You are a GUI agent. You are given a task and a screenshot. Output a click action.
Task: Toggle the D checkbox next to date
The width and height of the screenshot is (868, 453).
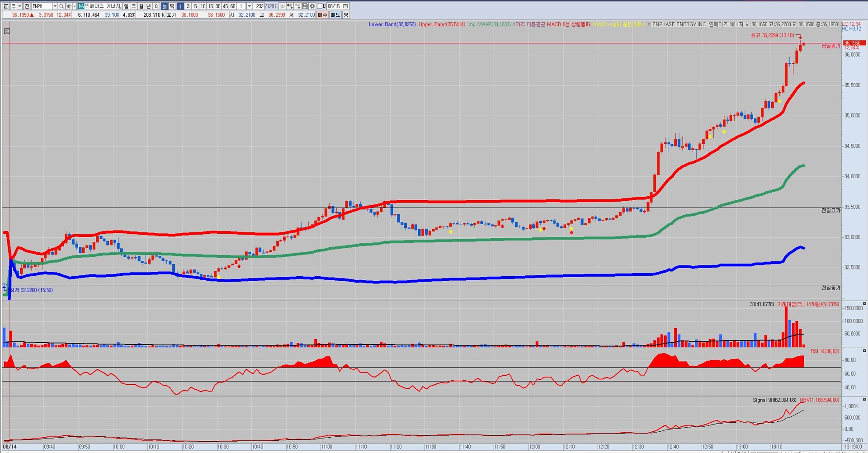pyautogui.click(x=320, y=6)
